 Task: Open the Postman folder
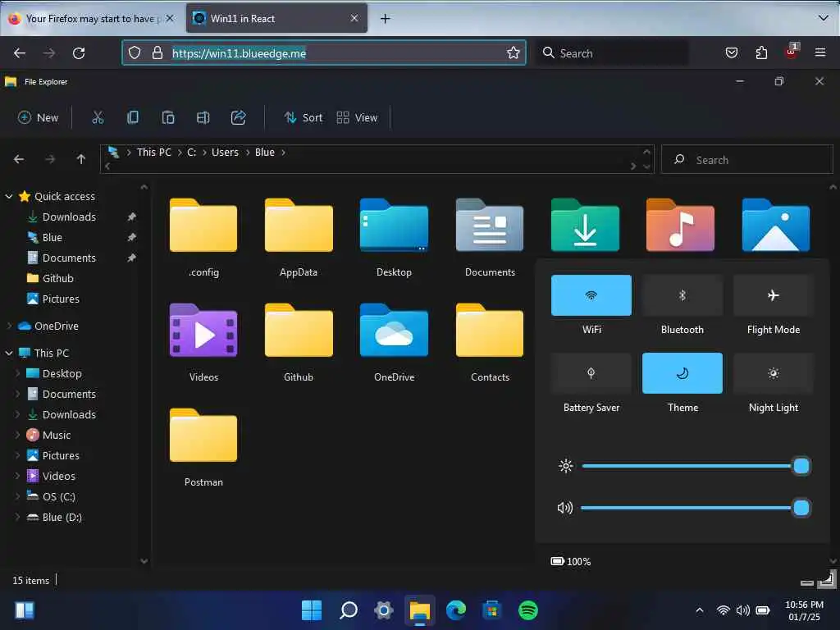click(x=203, y=435)
